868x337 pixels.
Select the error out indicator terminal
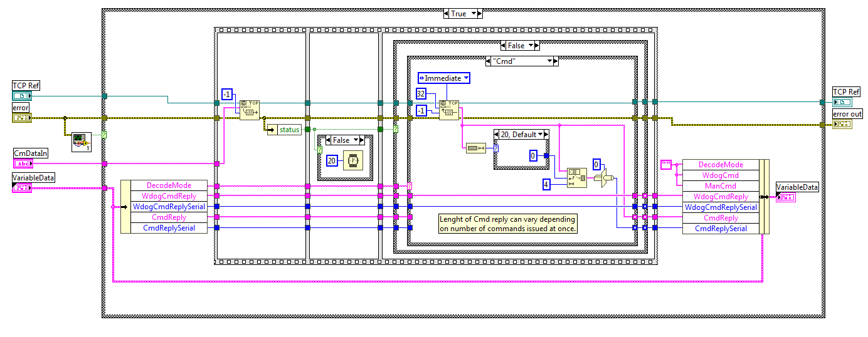pyautogui.click(x=842, y=124)
